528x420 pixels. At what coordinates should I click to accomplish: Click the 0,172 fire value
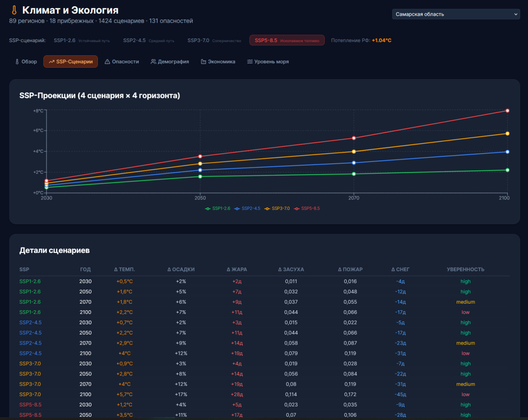click(350, 394)
